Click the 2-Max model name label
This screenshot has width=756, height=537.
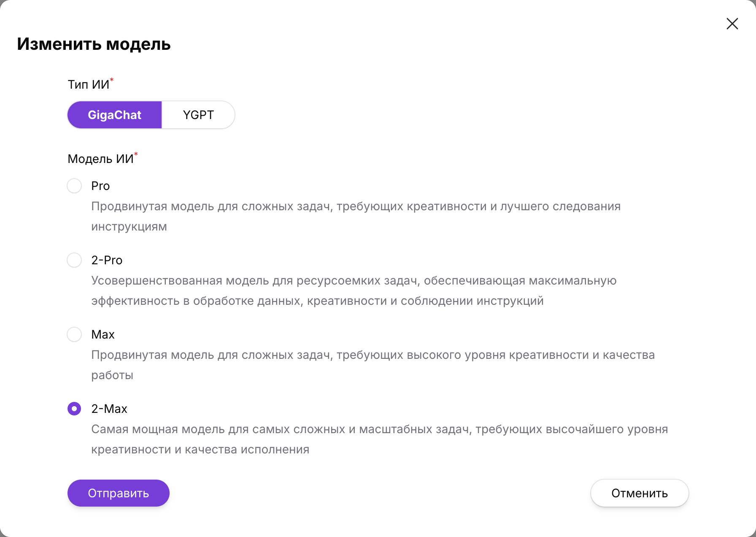click(109, 409)
